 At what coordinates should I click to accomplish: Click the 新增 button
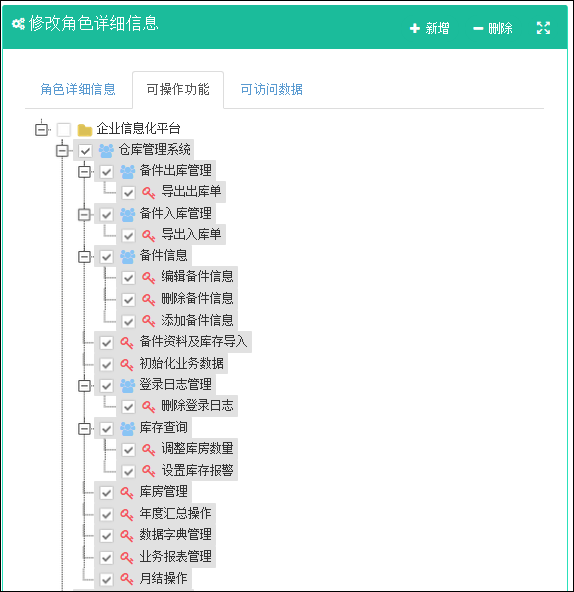[x=429, y=28]
